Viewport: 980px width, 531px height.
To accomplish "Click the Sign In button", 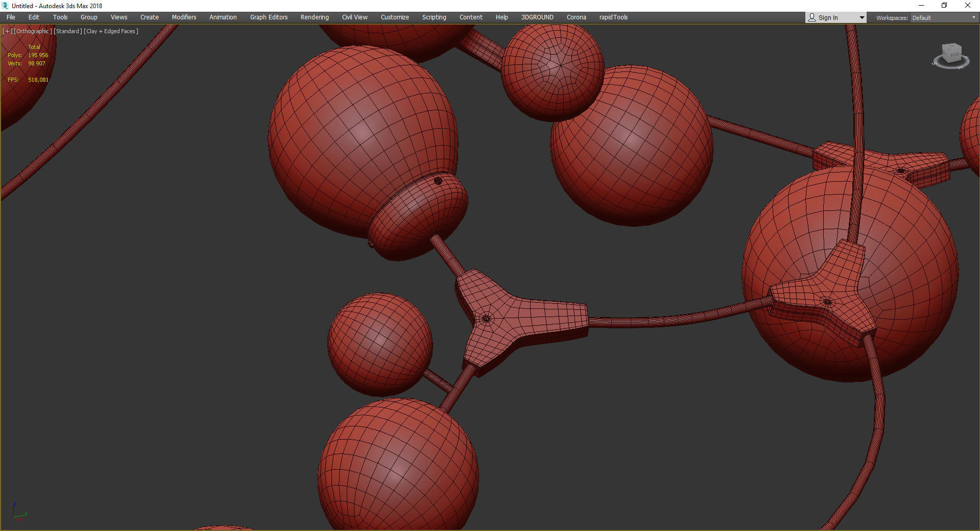I will 828,18.
